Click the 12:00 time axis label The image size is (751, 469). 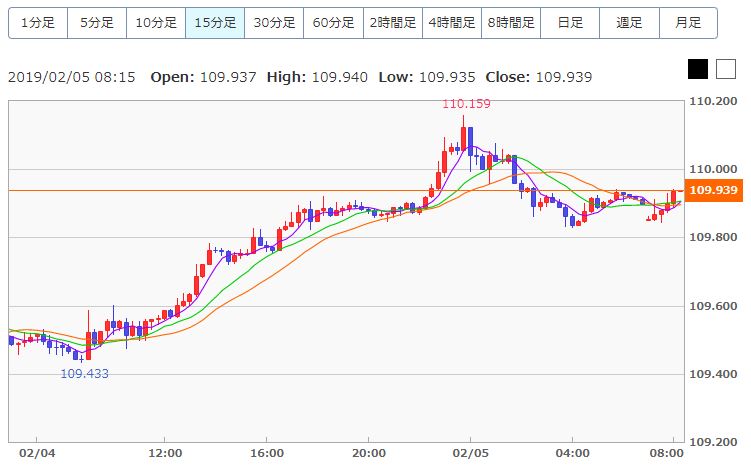[x=165, y=453]
